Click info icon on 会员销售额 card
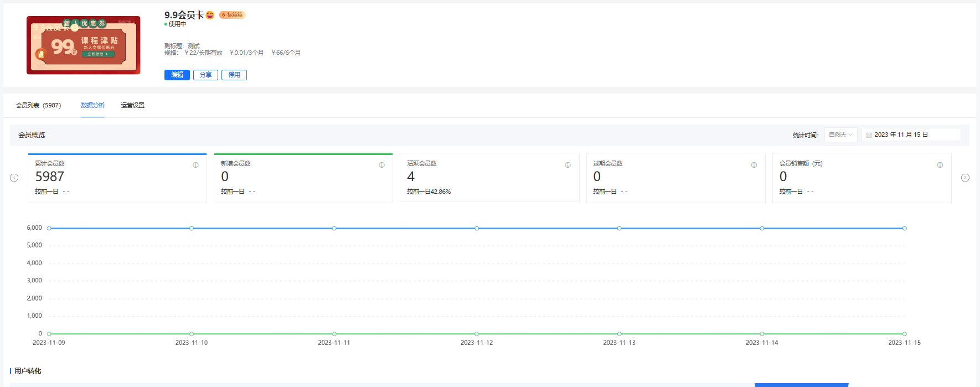Image resolution: width=980 pixels, height=387 pixels. [940, 165]
